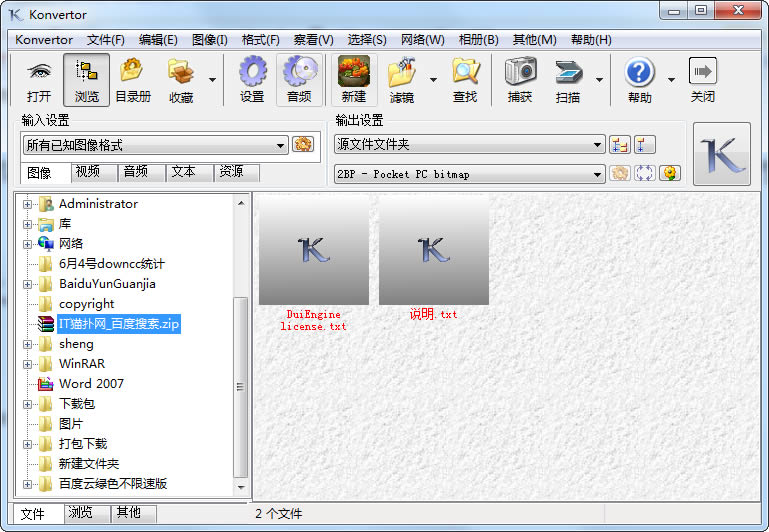Screen dimensions: 769x532
Task: Click the output rename icon beside folder tree
Action: pos(644,144)
